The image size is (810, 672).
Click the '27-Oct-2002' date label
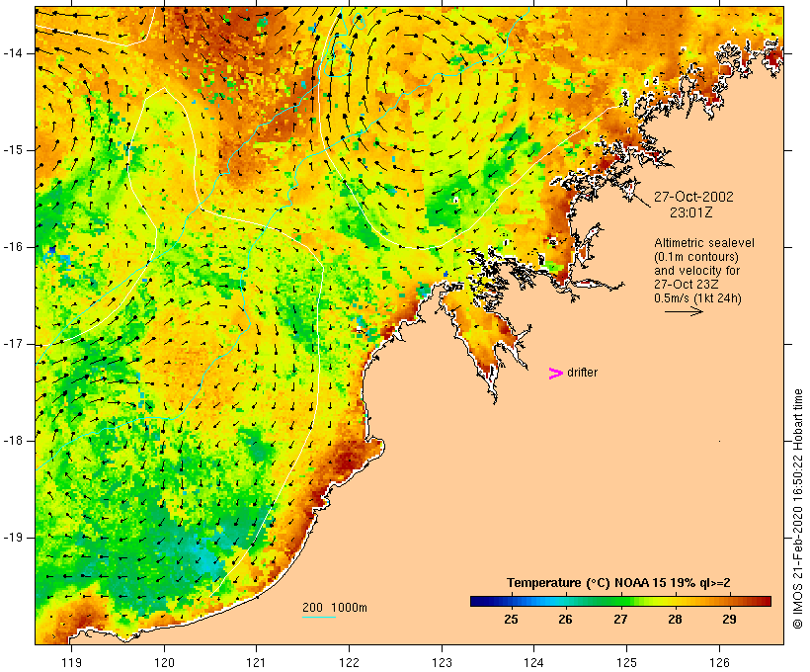(x=693, y=197)
